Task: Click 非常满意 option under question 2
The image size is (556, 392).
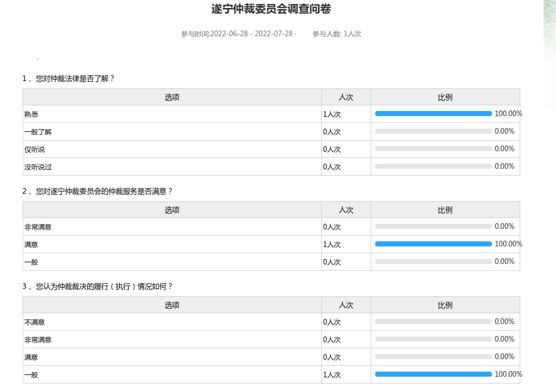Action: pos(38,227)
